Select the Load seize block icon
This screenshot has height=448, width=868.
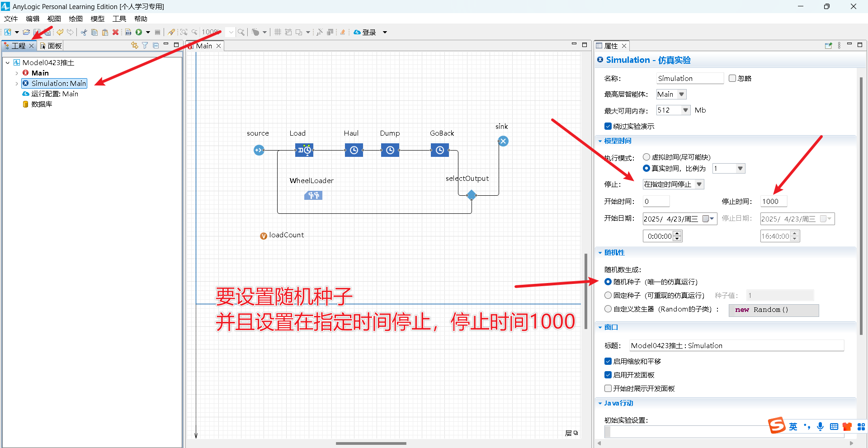pyautogui.click(x=304, y=150)
